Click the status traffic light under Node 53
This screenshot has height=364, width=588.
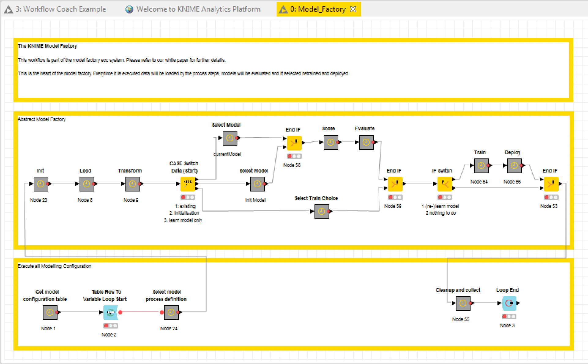pos(551,197)
